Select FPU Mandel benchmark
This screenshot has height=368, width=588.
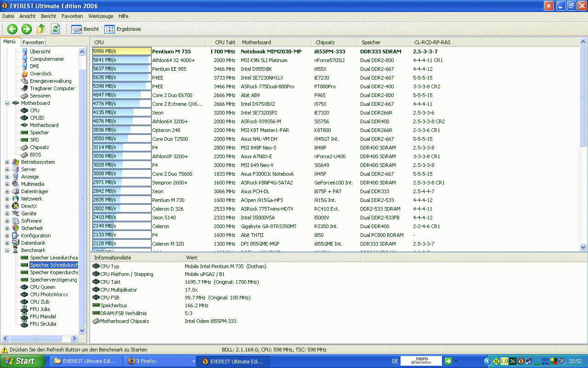coord(43,316)
